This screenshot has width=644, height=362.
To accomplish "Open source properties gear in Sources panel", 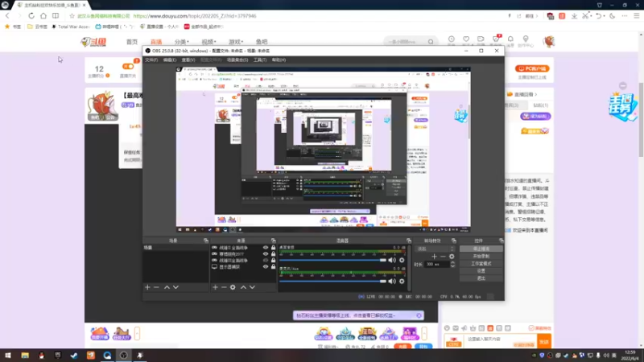I will [233, 287].
